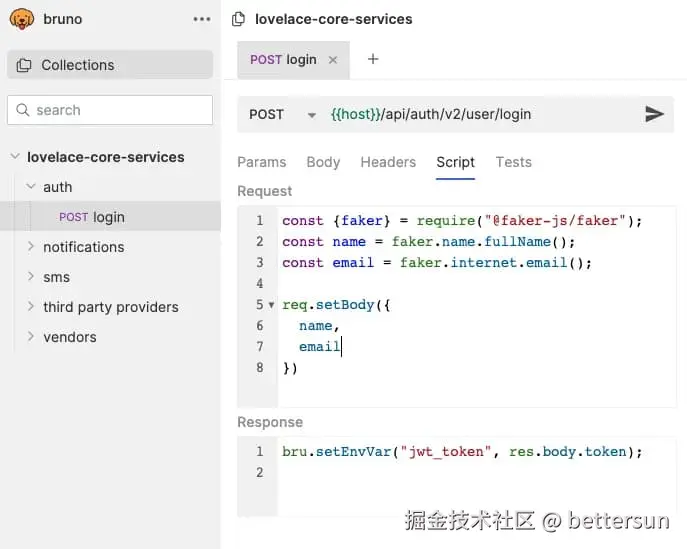Click req.setBody on script line 5

point(328,305)
